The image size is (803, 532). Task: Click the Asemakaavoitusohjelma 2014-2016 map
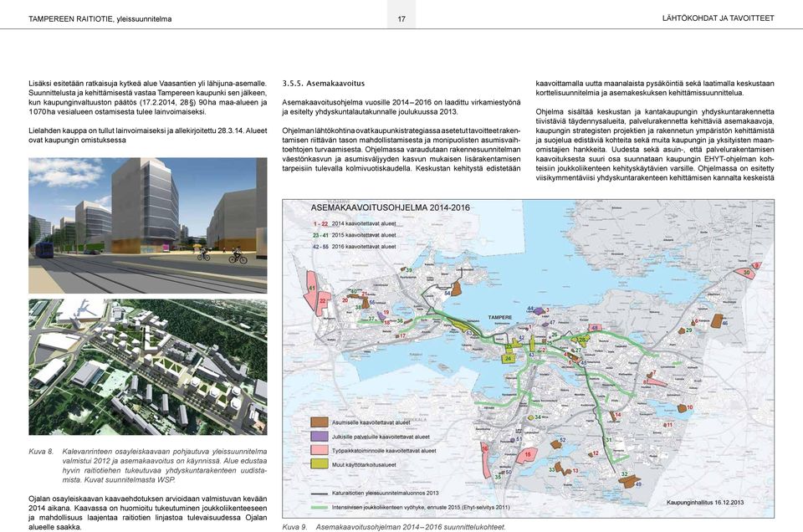point(528,358)
